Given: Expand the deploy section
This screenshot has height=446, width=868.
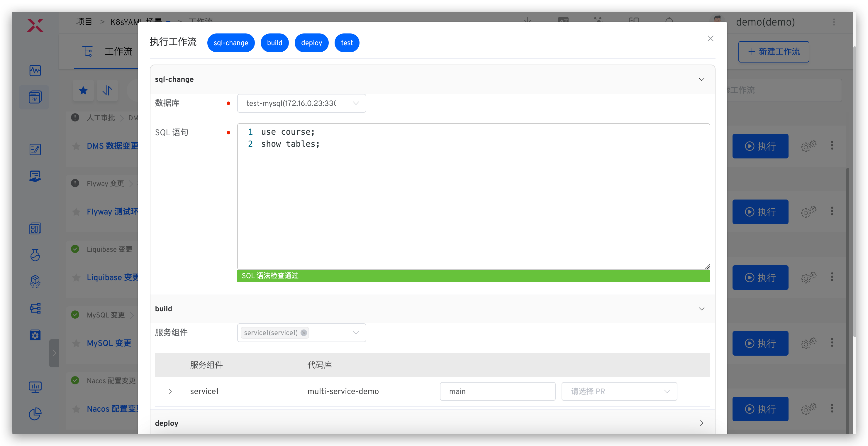Looking at the screenshot, I should (701, 423).
